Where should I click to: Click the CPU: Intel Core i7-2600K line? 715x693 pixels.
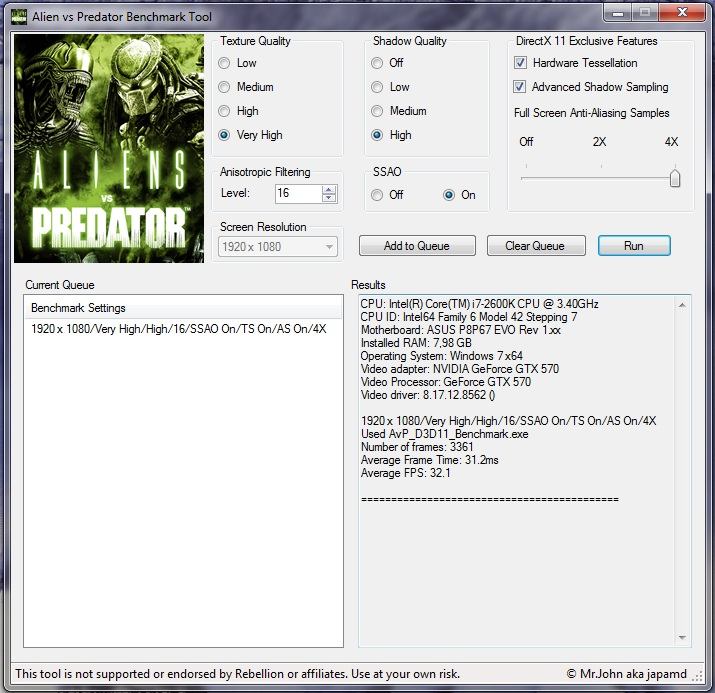point(479,304)
